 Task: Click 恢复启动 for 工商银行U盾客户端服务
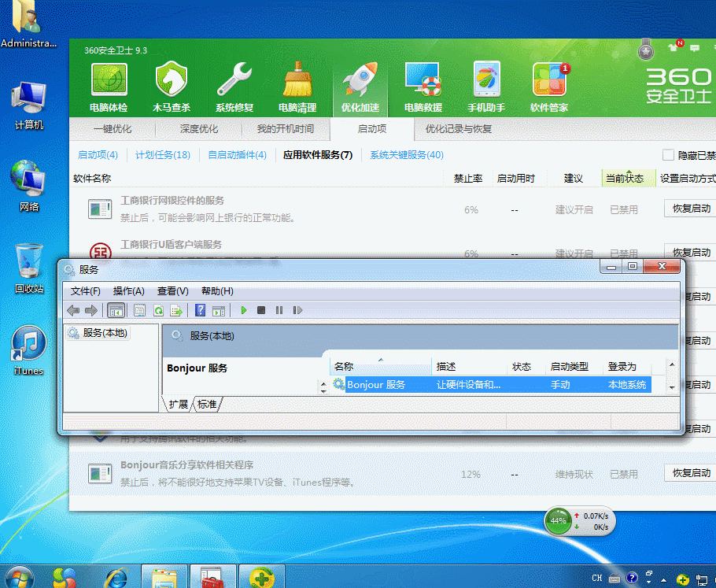691,252
